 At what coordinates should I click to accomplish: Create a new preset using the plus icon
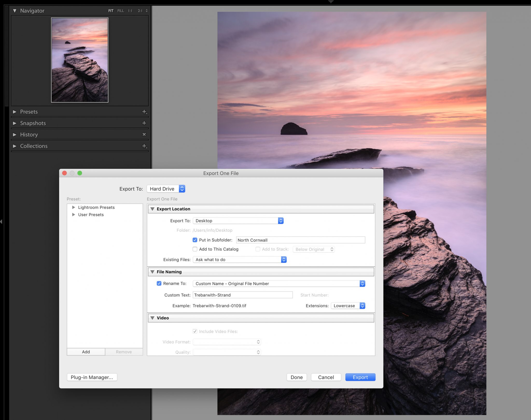click(144, 112)
